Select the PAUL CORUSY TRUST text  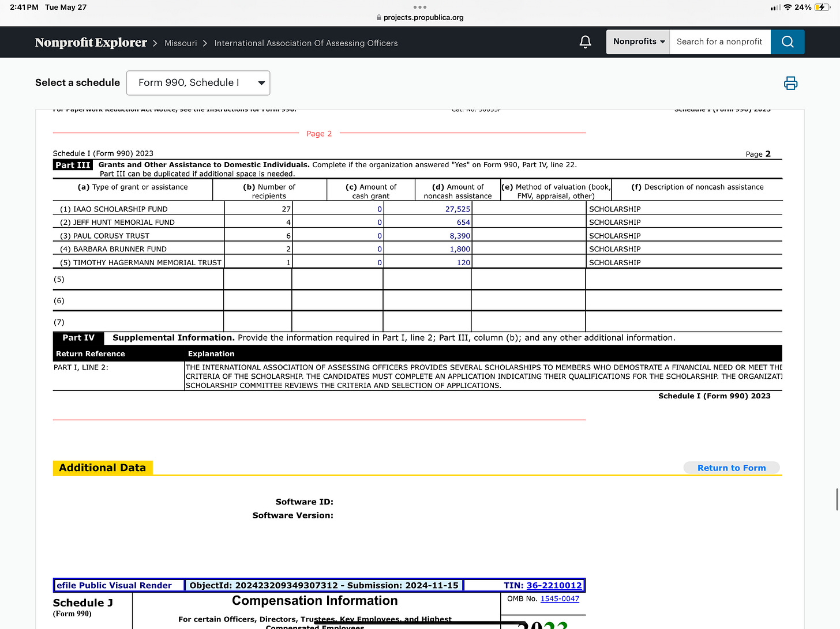coord(111,236)
